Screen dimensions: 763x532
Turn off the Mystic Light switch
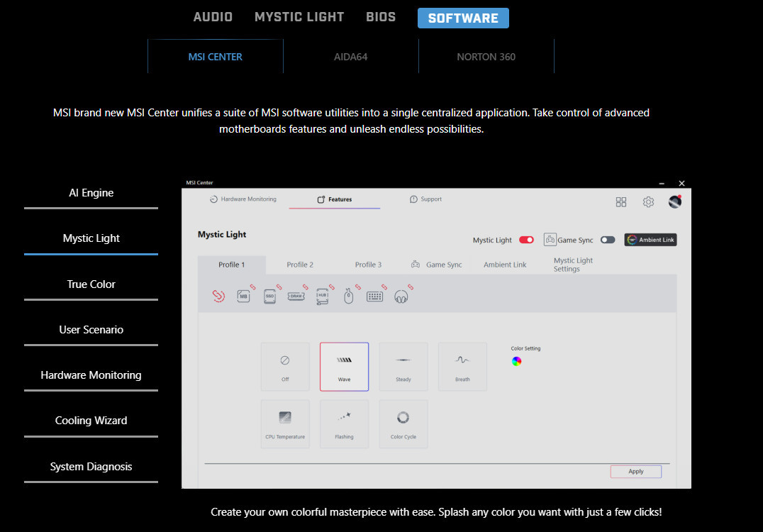pos(526,240)
